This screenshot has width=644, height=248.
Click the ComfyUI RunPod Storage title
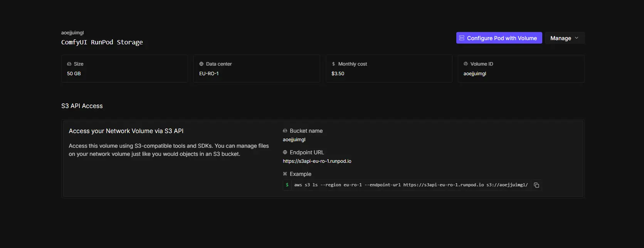[x=102, y=42]
